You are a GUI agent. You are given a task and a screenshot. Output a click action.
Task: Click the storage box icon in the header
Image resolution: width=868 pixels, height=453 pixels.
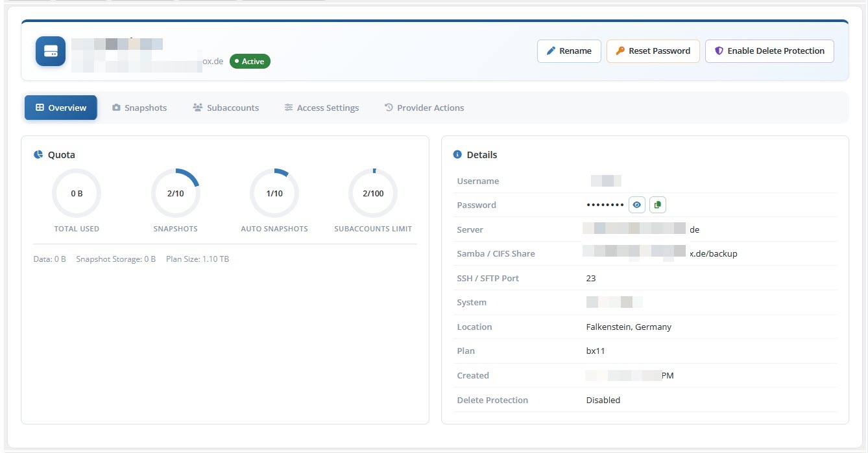pyautogui.click(x=51, y=51)
